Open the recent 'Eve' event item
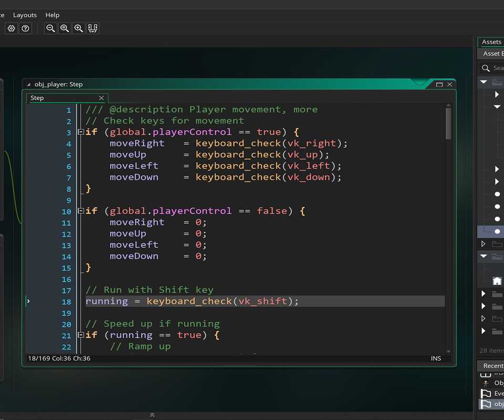 point(492,393)
